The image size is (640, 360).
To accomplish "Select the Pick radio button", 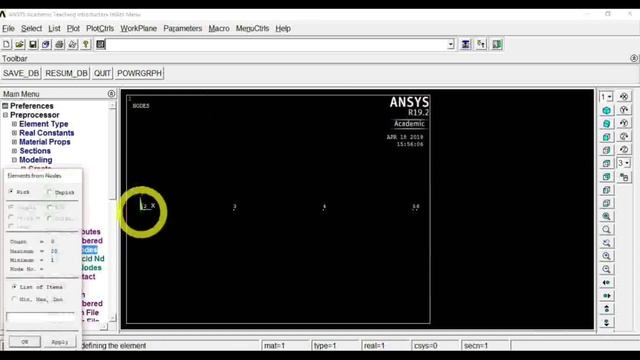I will pos(11,191).
